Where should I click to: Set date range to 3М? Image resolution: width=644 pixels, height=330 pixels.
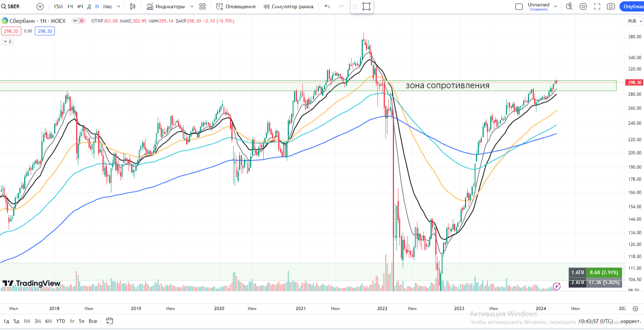coord(38,321)
